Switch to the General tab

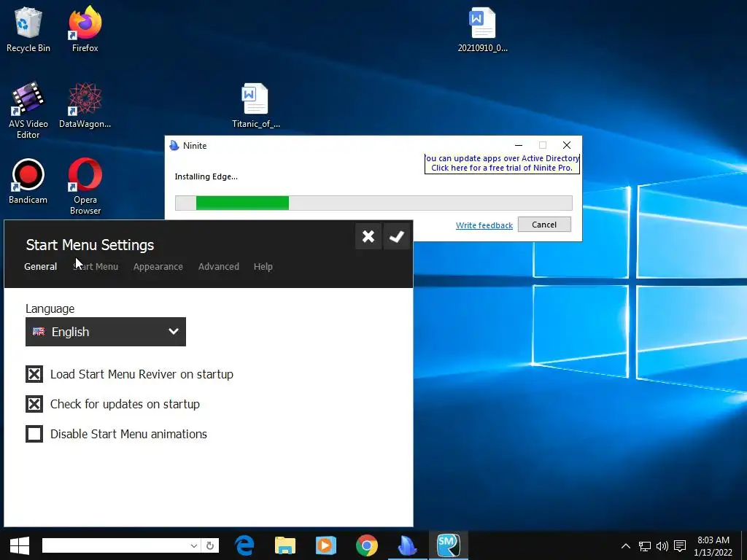click(x=41, y=267)
